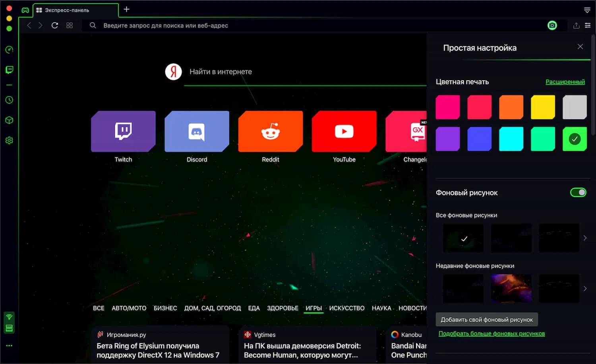
Task: Click the share icon in toolbar
Action: tap(576, 25)
